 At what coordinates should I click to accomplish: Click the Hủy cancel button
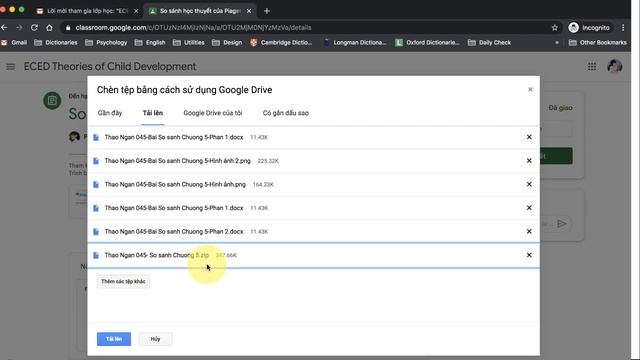click(x=155, y=339)
